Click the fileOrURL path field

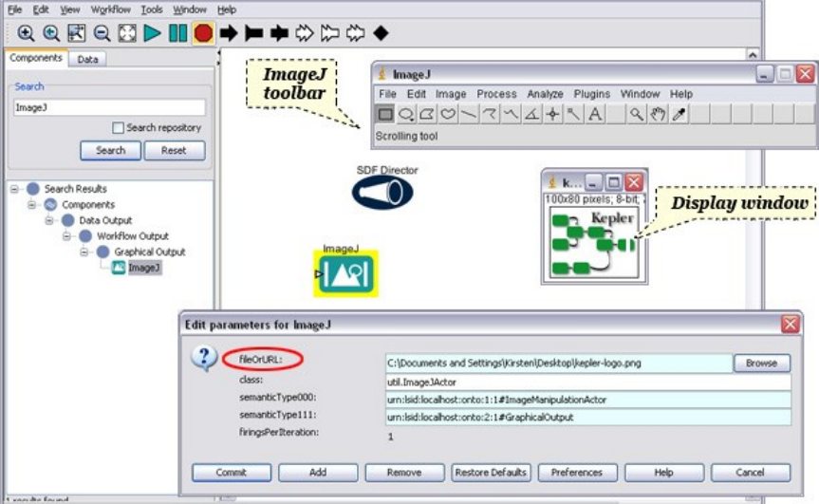pos(558,363)
